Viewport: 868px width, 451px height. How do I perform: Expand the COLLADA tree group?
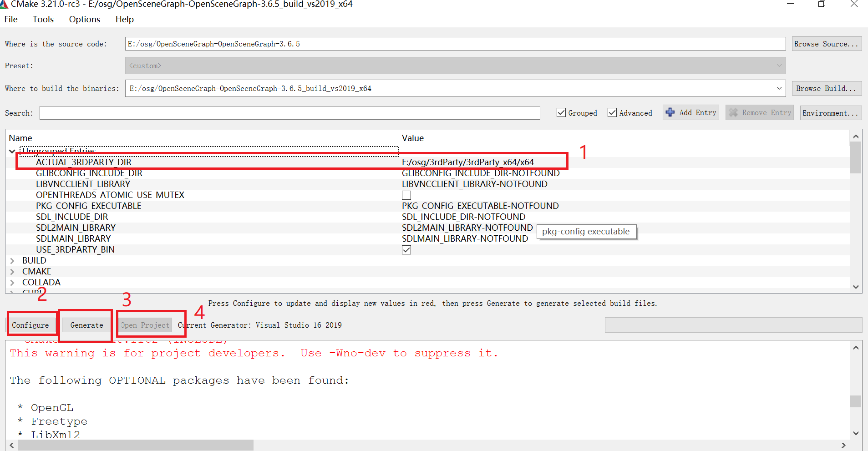pos(12,282)
